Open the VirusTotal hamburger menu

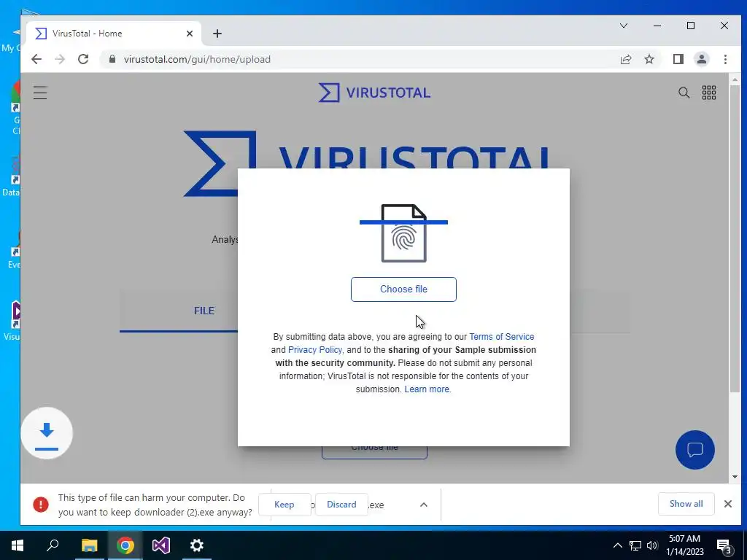(40, 93)
